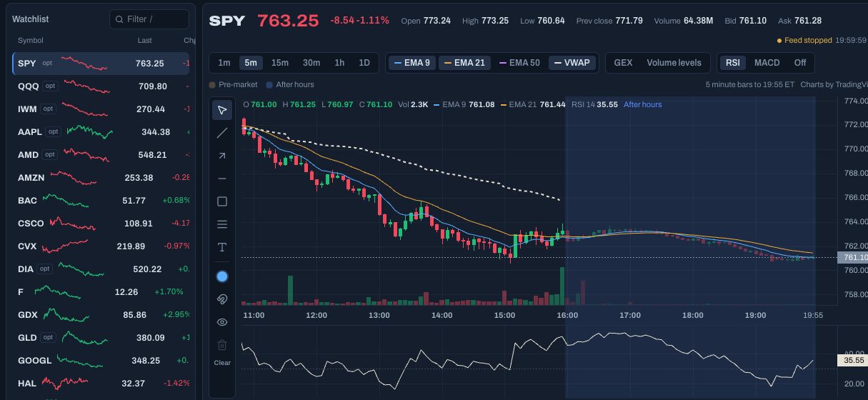
Task: Click the opt badge next to IWM
Action: 49,109
